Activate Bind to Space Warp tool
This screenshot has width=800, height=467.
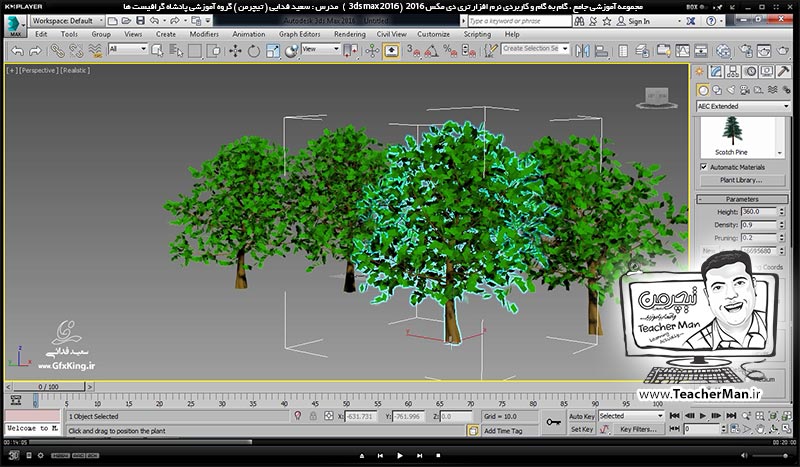pyautogui.click(x=95, y=51)
